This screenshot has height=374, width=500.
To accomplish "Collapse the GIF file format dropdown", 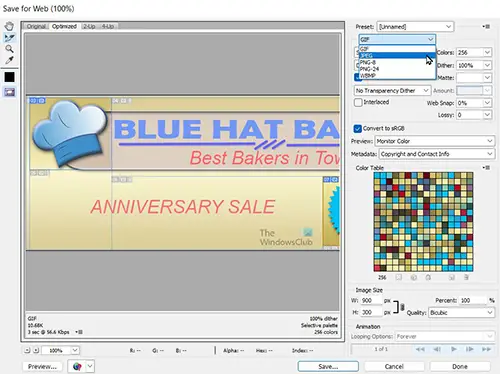I will [397, 39].
